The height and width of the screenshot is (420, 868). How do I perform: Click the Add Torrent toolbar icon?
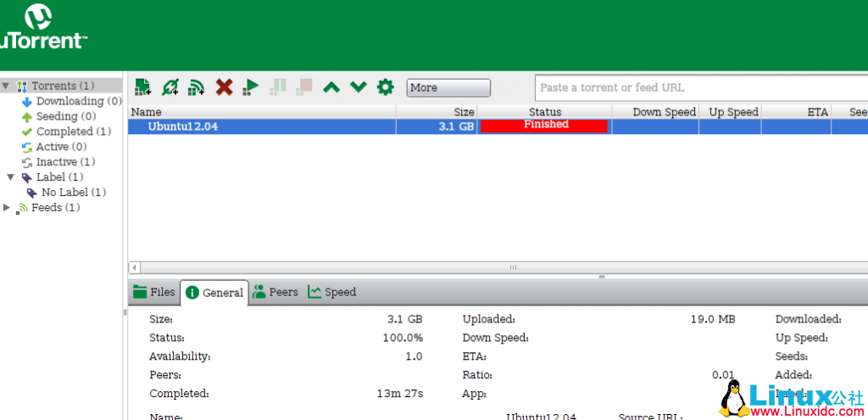coord(142,87)
